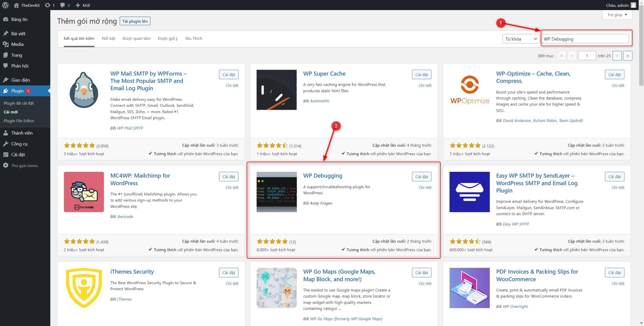Click WP Super Cache plugin thumbnail
Screen dimensions: 644x326
276,90
